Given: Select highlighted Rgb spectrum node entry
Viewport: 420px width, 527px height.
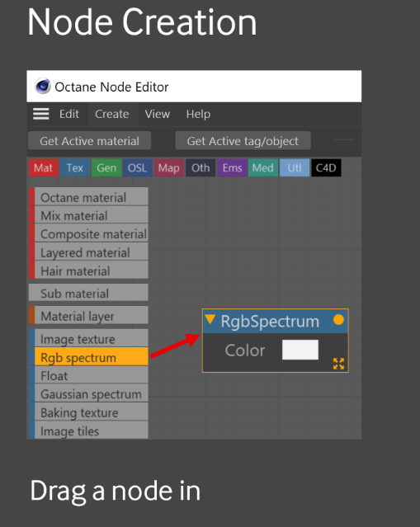Looking at the screenshot, I should click(x=88, y=357).
